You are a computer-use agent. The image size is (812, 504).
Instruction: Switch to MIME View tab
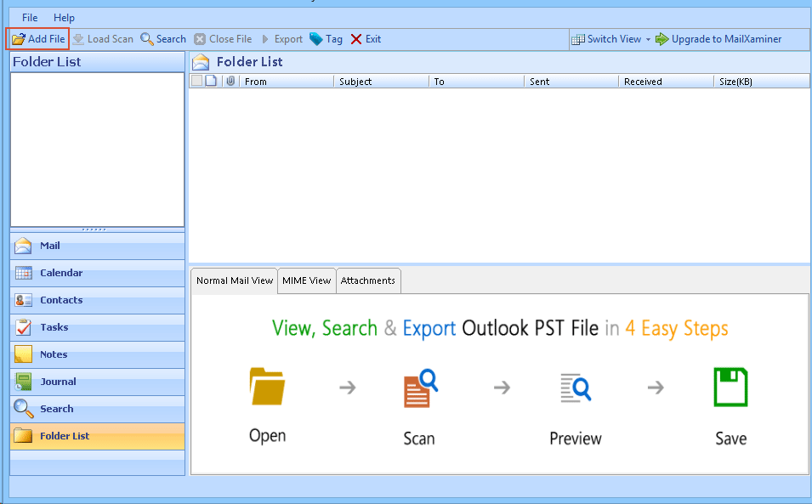tap(307, 280)
